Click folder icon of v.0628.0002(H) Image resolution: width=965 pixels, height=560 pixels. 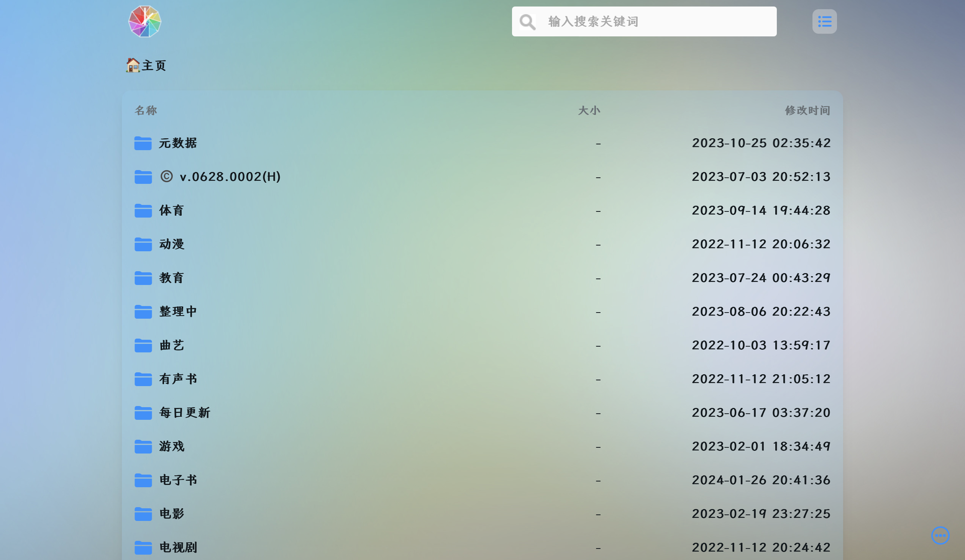click(x=143, y=177)
